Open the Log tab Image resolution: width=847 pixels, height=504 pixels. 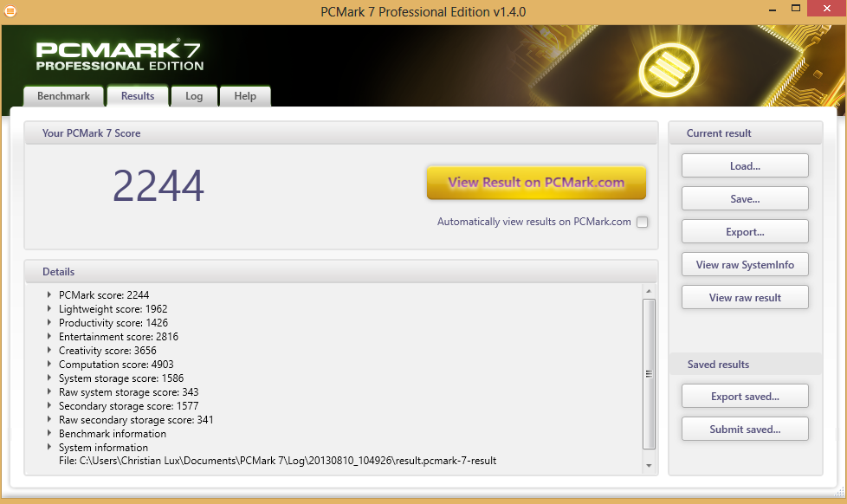(194, 96)
